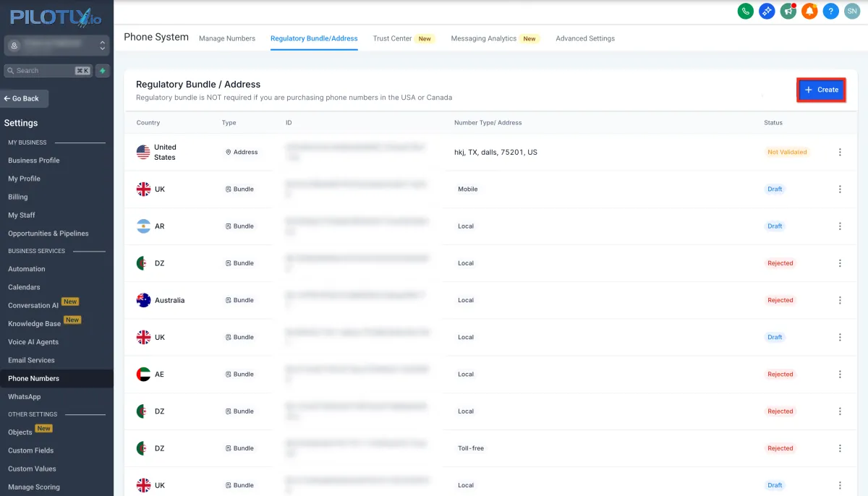Click the Argentina flag icon
This screenshot has height=496, width=868.
point(143,226)
